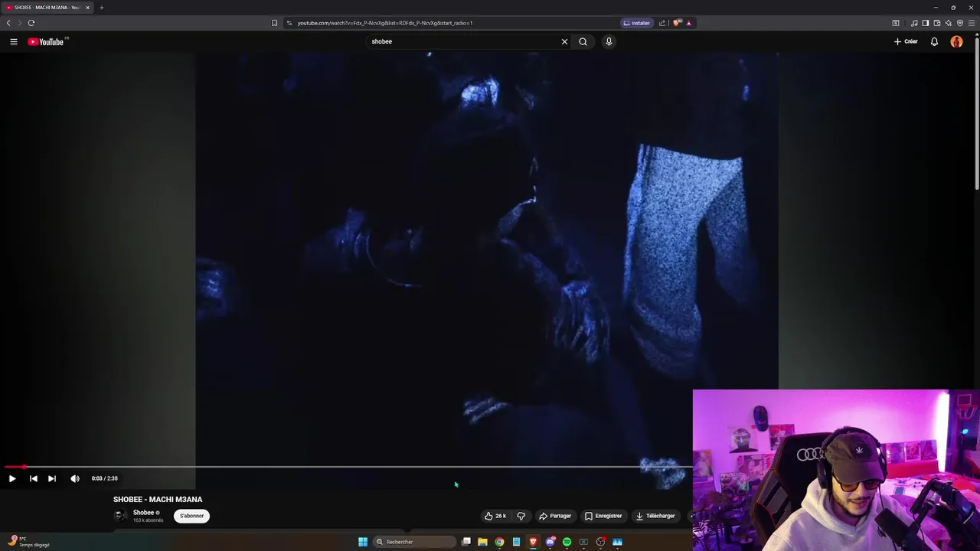Like the video with 26 k likes

495,516
